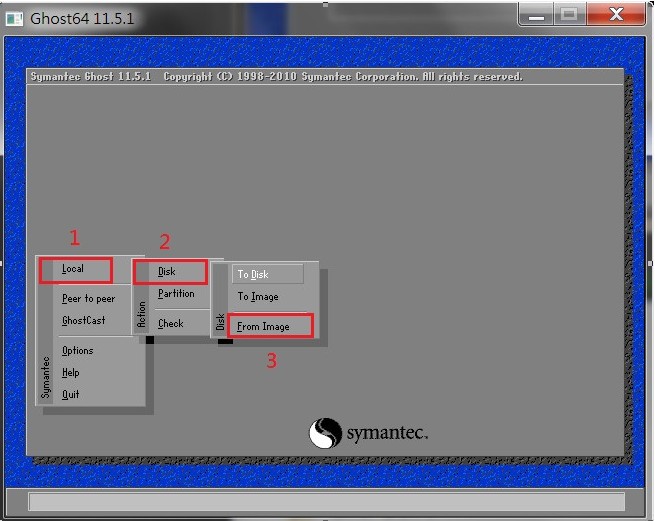Choose GhostCast from the menu

point(84,320)
